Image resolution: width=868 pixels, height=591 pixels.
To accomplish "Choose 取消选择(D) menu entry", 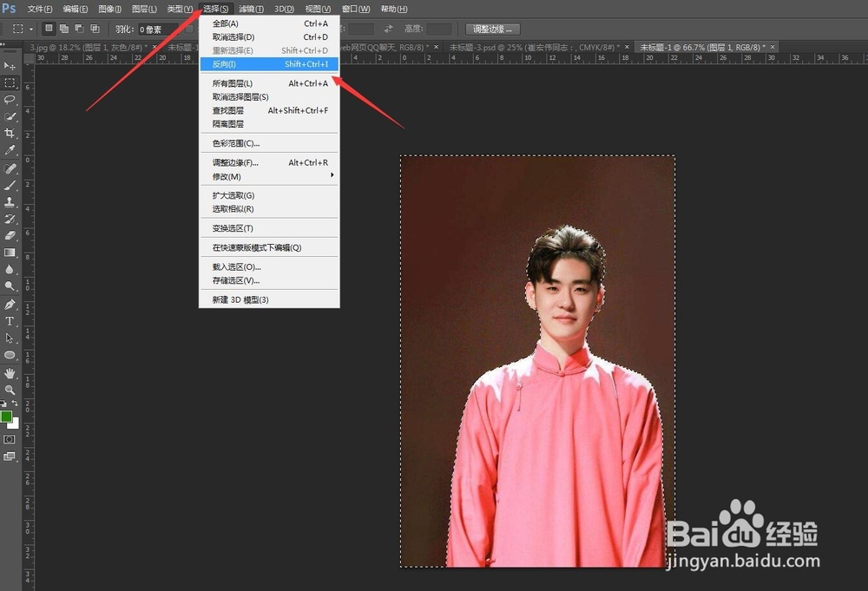I will (270, 37).
